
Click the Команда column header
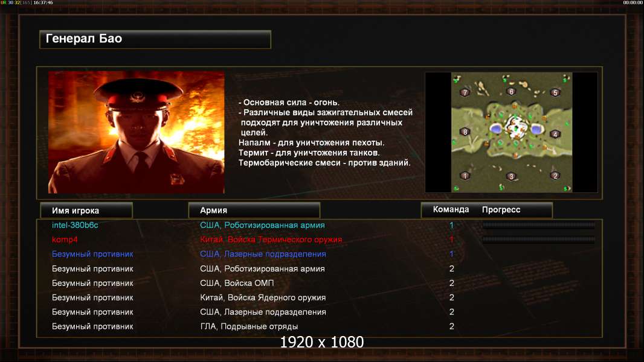451,209
